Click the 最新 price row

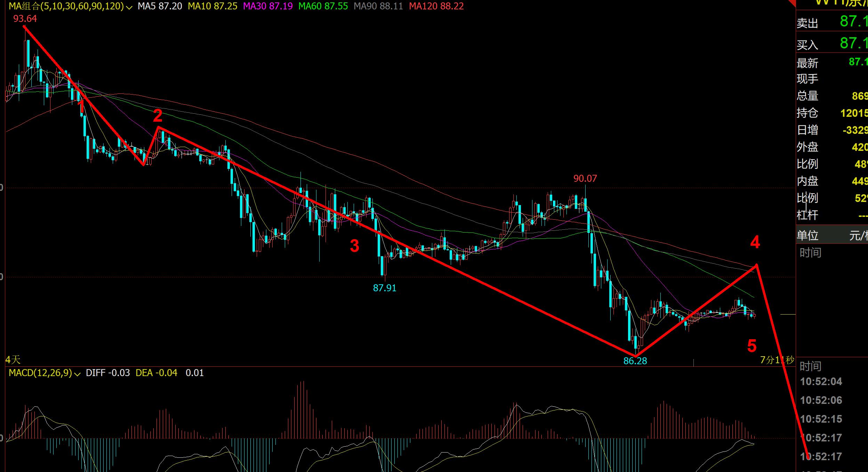(832, 63)
